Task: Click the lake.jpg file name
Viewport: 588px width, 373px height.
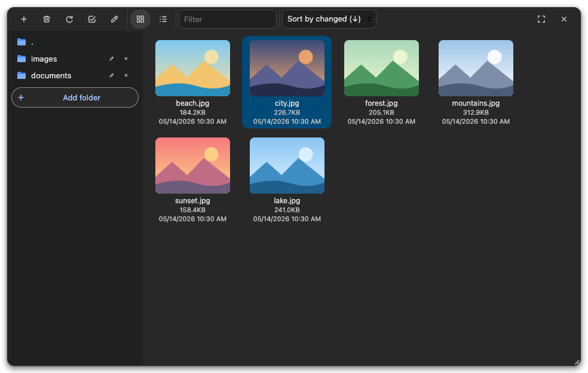Action: click(287, 201)
